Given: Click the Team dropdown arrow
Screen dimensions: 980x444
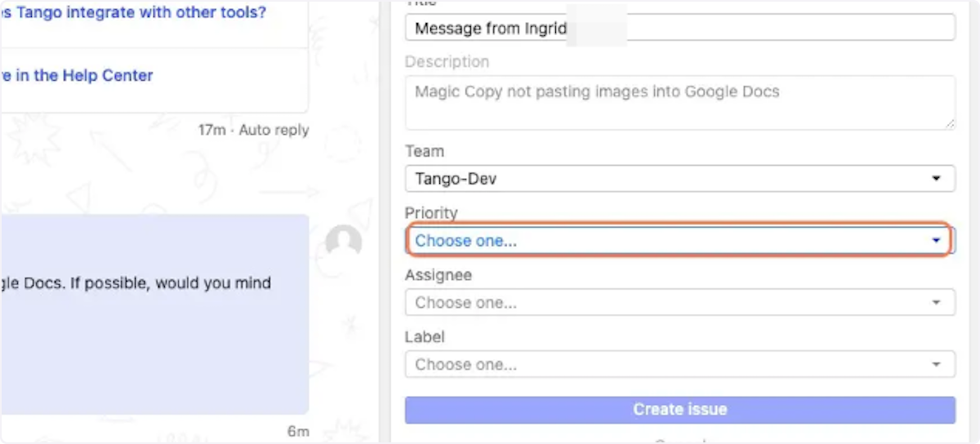Looking at the screenshot, I should point(936,179).
